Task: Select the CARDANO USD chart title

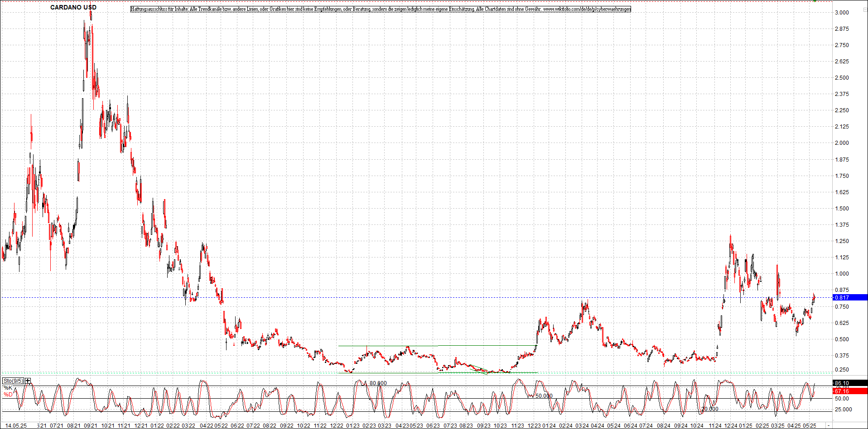Action: click(x=73, y=7)
